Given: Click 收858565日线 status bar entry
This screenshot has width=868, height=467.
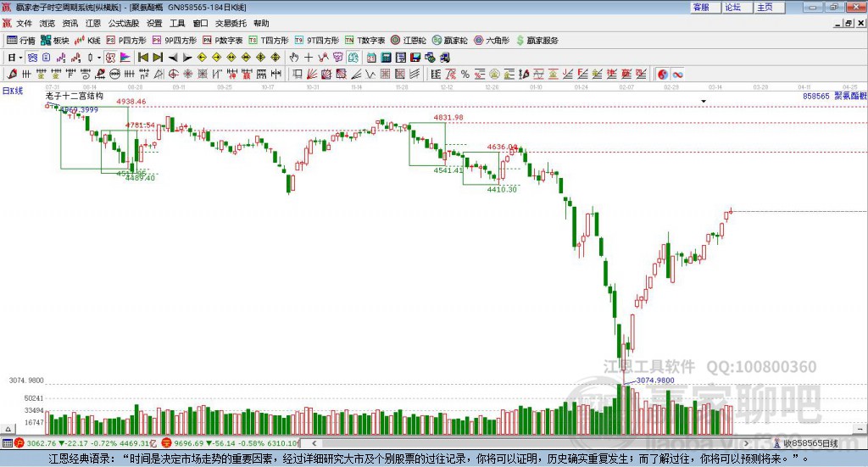Looking at the screenshot, I should tap(810, 443).
